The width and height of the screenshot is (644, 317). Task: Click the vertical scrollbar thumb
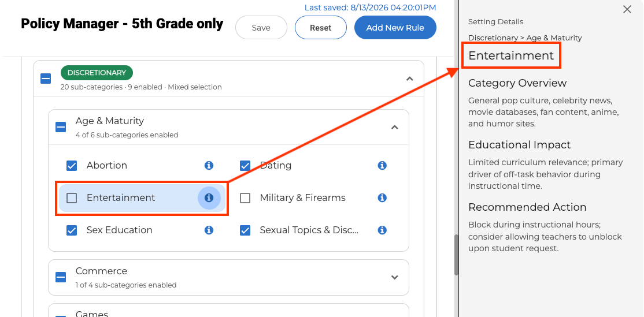tap(456, 255)
